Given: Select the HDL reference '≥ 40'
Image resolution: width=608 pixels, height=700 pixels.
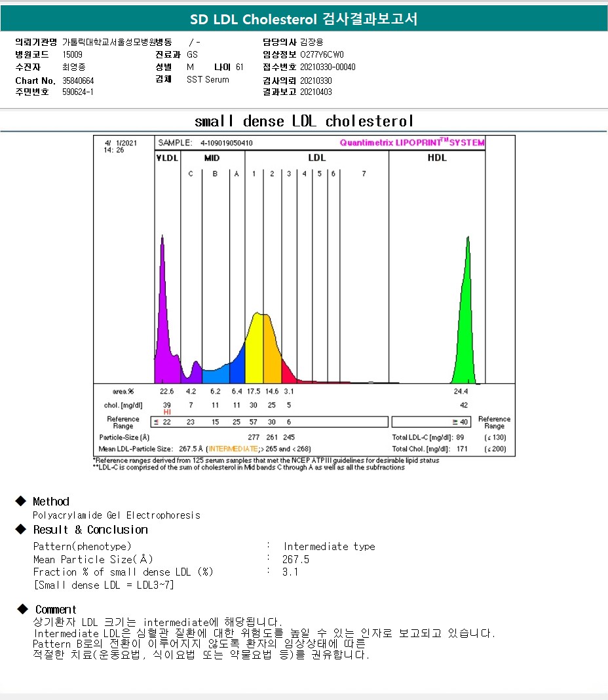Looking at the screenshot, I should (x=460, y=422).
